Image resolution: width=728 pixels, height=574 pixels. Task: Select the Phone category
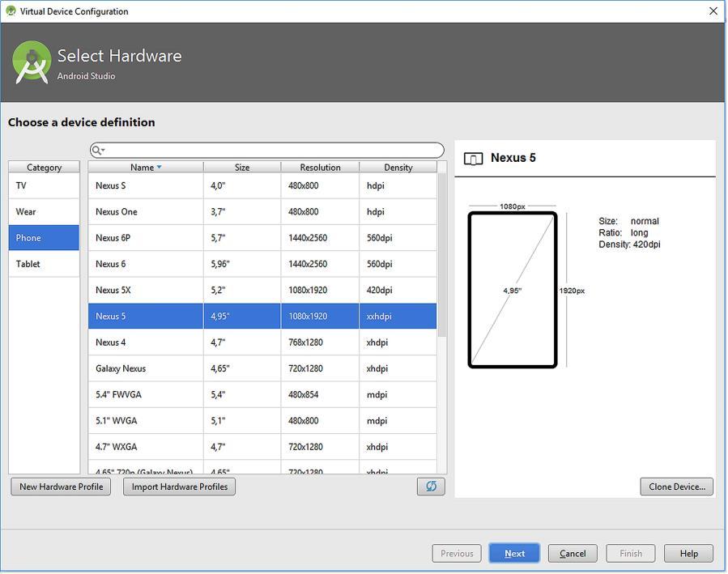pyautogui.click(x=44, y=237)
